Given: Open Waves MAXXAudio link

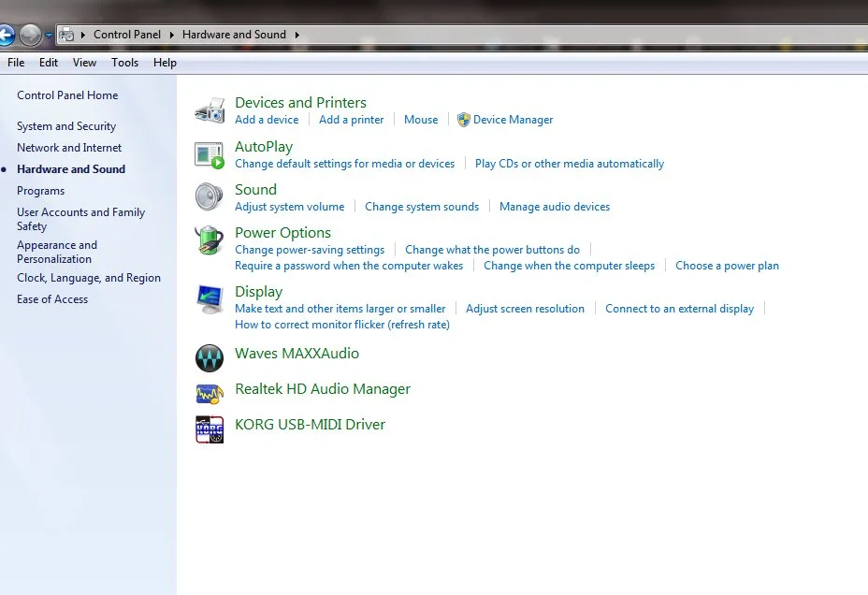Looking at the screenshot, I should tap(297, 353).
